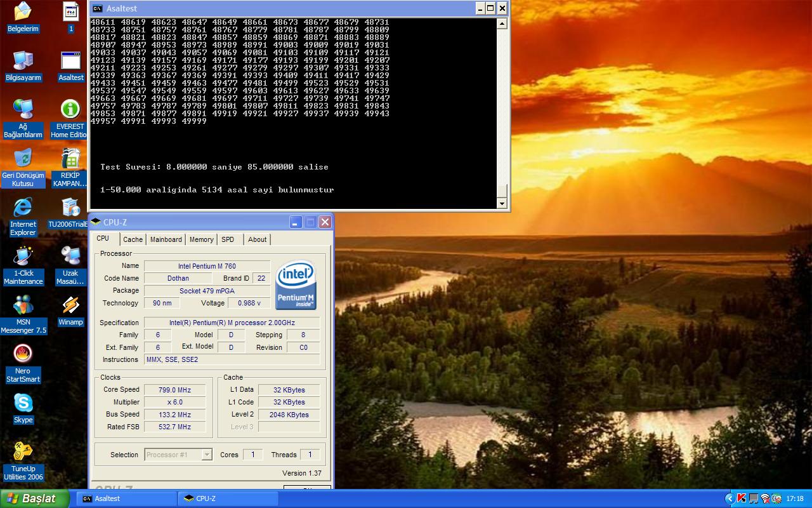Switch to the About tab in CPU-Z
Screen dimensions: 812x508
tap(257, 239)
